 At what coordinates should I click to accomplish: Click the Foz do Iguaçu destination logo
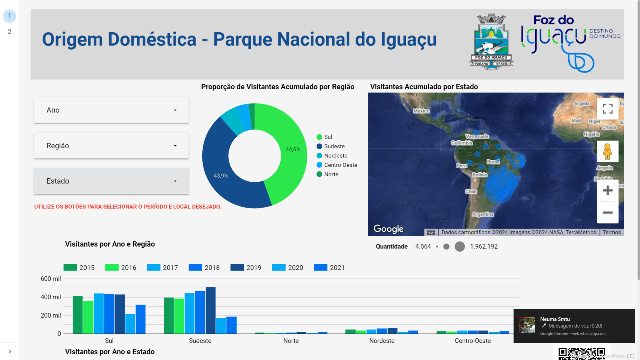pyautogui.click(x=570, y=43)
